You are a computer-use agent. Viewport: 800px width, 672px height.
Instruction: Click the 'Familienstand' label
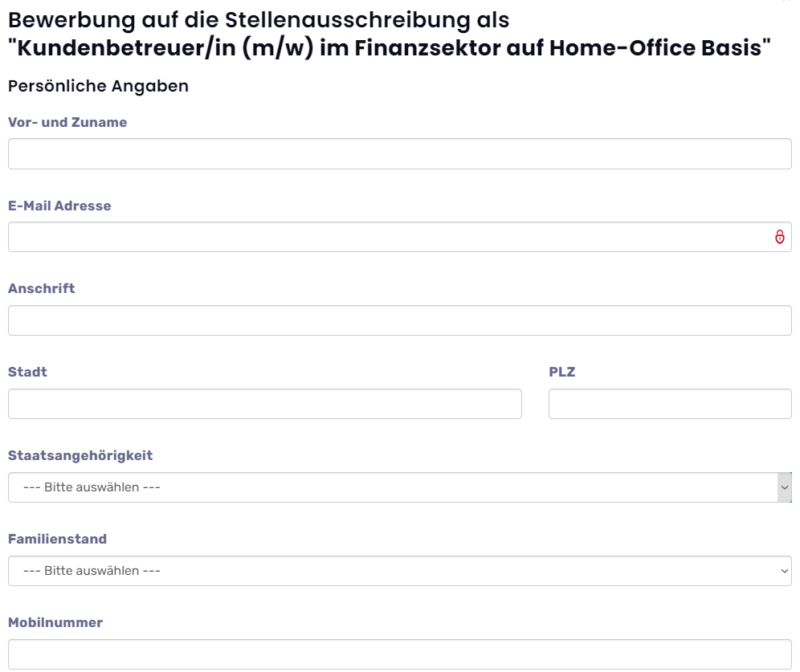(x=57, y=539)
